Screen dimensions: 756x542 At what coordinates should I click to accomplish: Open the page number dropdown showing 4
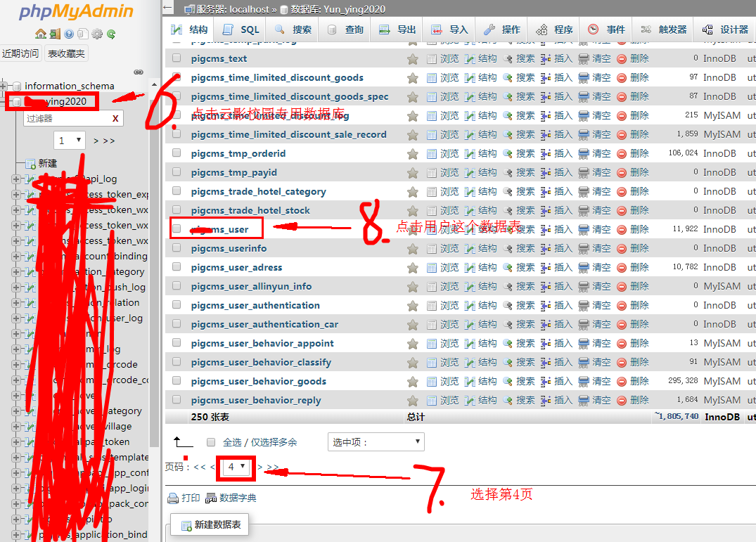pos(236,467)
